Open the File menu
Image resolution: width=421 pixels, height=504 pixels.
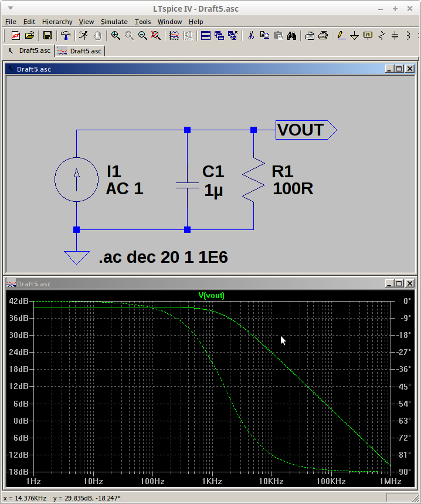[11, 22]
